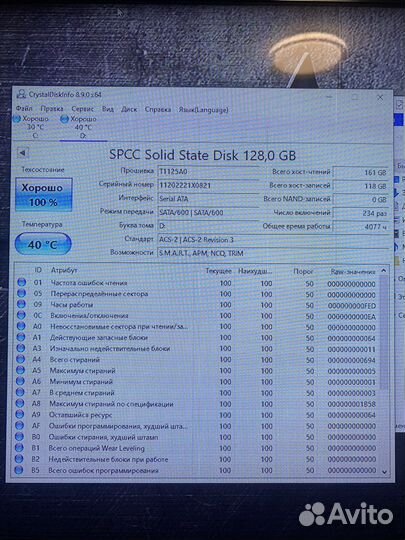This screenshot has width=405, height=540.
Task: Open the Правка menu
Action: (52, 109)
